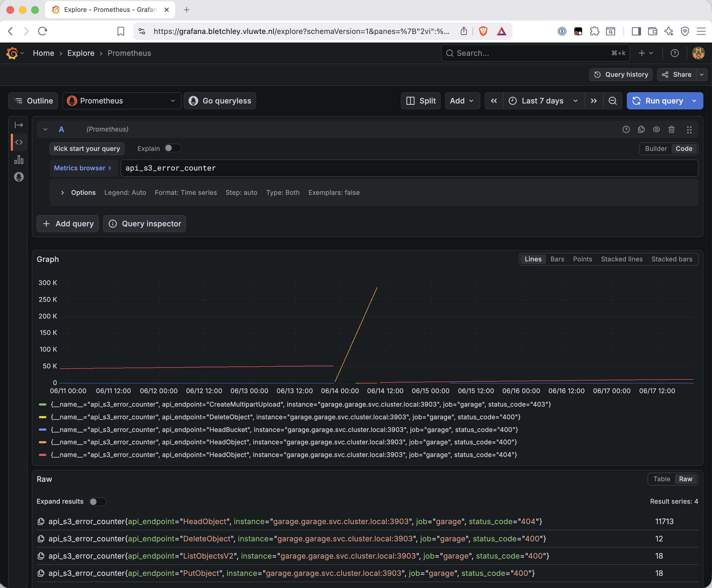Select Stacked lines graph style
The width and height of the screenshot is (712, 588).
click(621, 259)
